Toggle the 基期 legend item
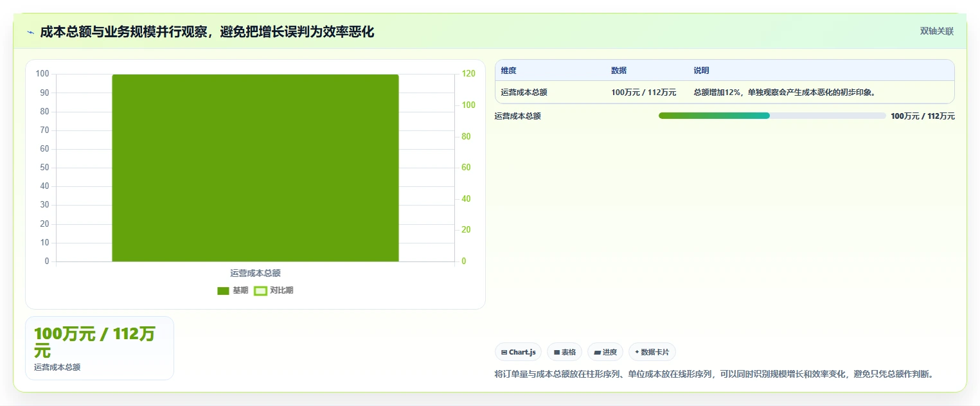 click(233, 290)
